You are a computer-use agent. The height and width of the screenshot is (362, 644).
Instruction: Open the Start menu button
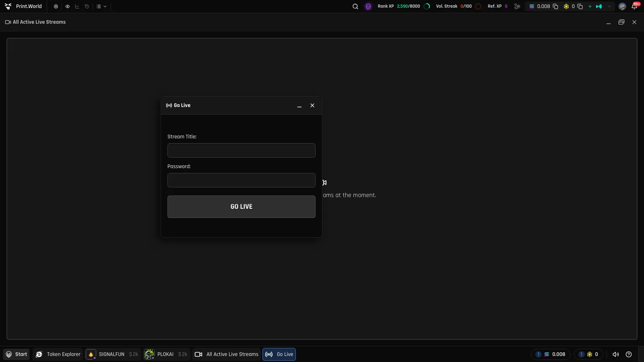[17, 354]
